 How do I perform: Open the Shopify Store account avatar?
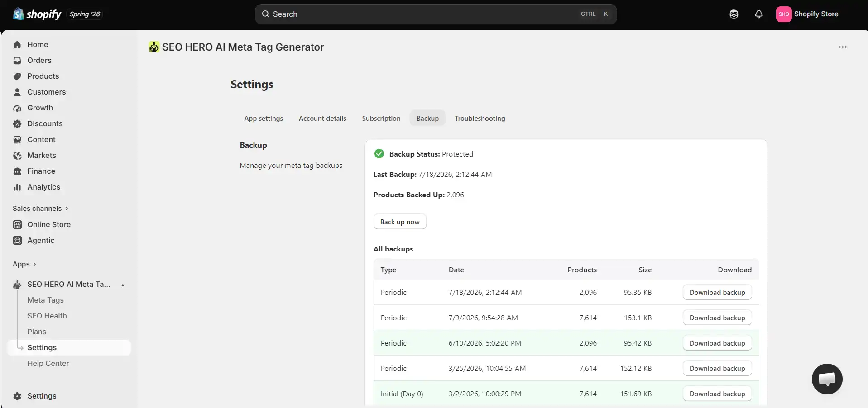click(x=784, y=14)
